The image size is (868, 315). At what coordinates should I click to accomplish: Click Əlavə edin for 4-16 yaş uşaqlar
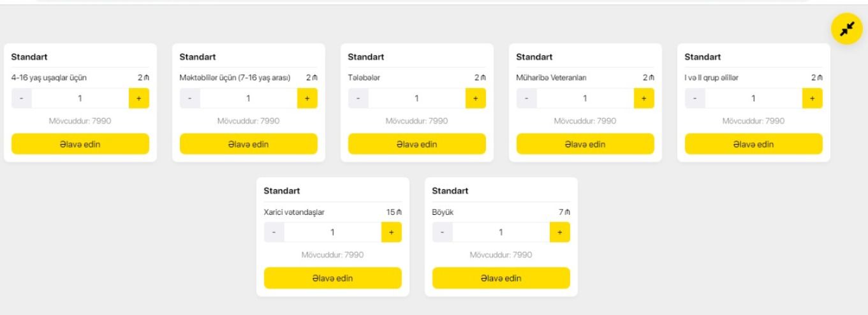pos(80,144)
